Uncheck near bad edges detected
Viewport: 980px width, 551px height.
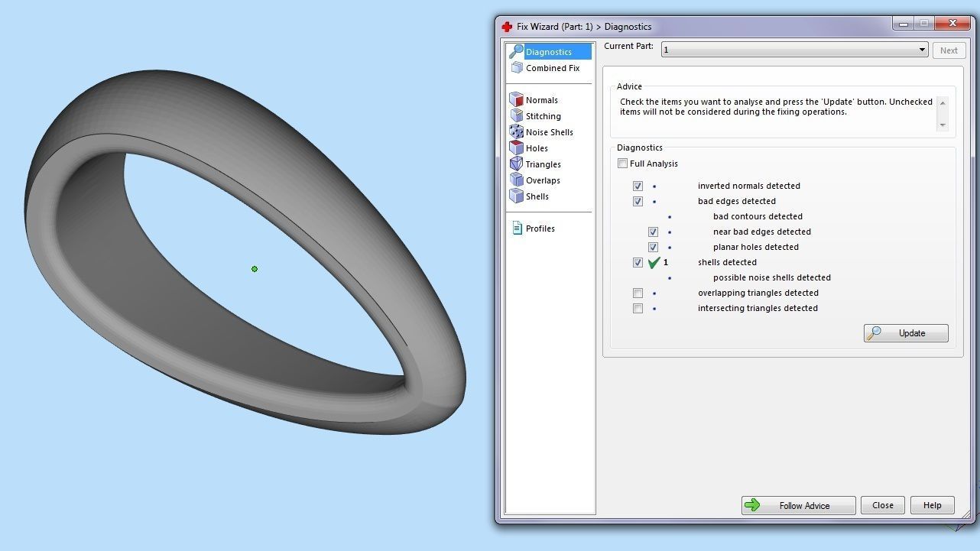click(x=653, y=232)
